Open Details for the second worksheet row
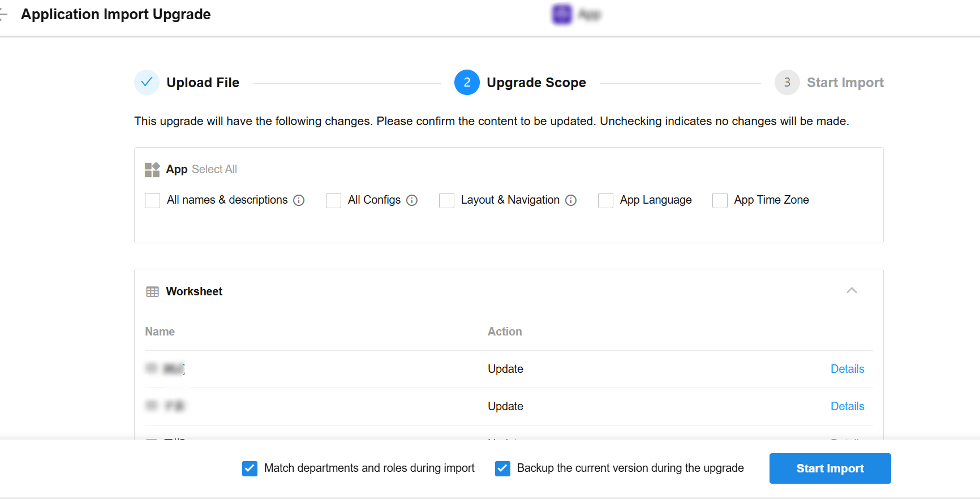The height and width of the screenshot is (499, 980). 847,406
